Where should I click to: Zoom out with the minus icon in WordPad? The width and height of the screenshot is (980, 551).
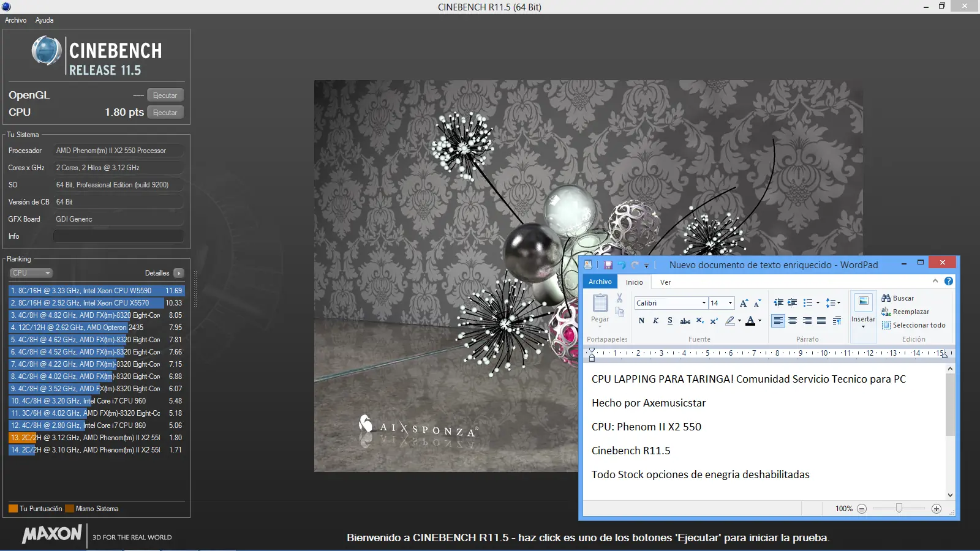(862, 509)
